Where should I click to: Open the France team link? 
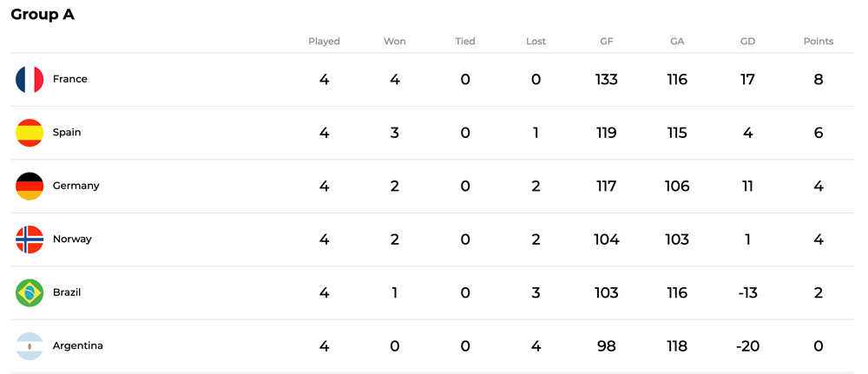tap(69, 79)
